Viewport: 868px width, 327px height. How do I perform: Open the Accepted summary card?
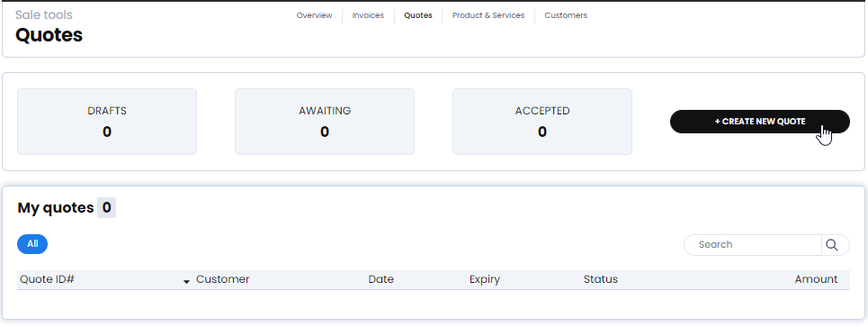point(542,122)
